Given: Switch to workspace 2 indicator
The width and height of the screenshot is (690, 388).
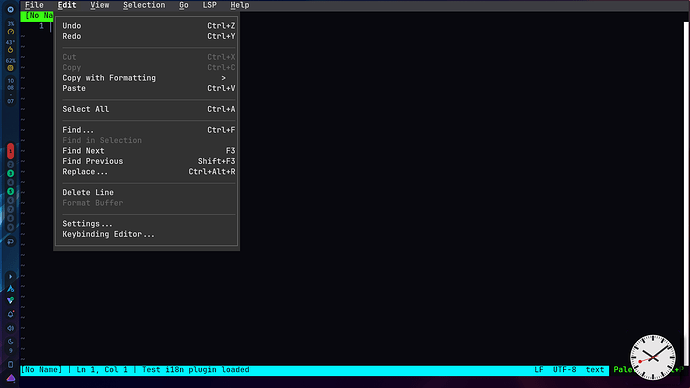Looking at the screenshot, I should click(x=11, y=165).
